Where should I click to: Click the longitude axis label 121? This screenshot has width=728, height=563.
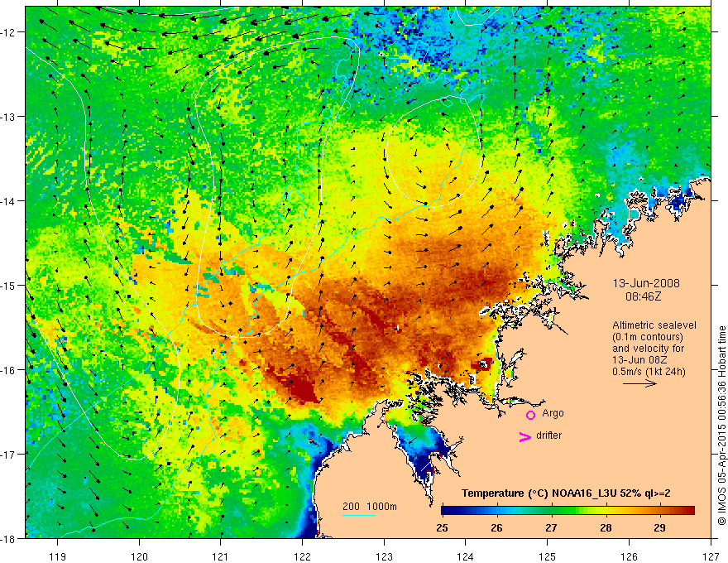click(x=221, y=556)
